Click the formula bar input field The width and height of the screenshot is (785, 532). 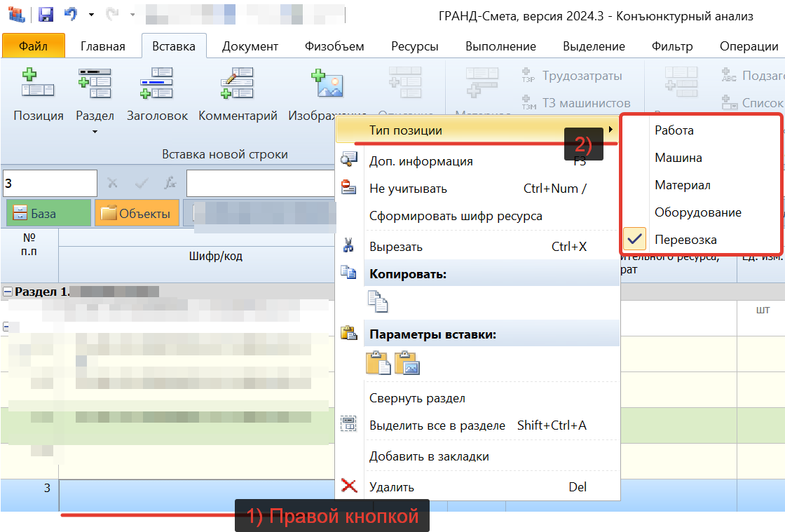(x=260, y=183)
